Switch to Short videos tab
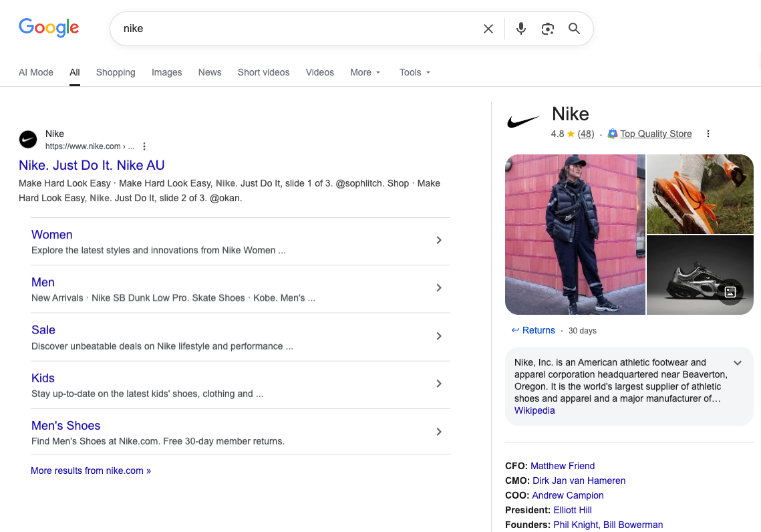Viewport: 761px width, 532px height. click(x=263, y=72)
